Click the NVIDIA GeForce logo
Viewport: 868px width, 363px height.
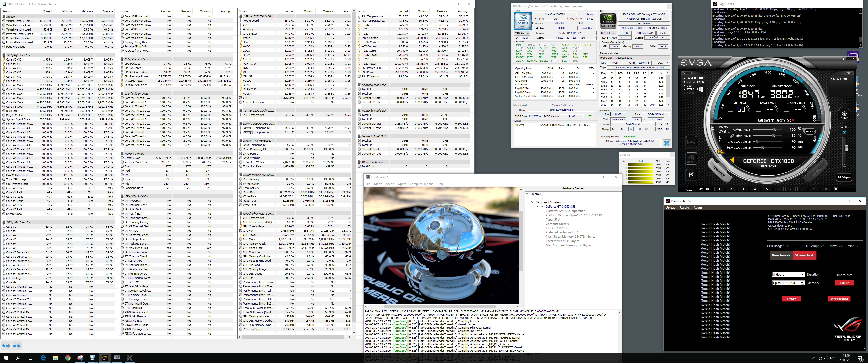(608, 21)
